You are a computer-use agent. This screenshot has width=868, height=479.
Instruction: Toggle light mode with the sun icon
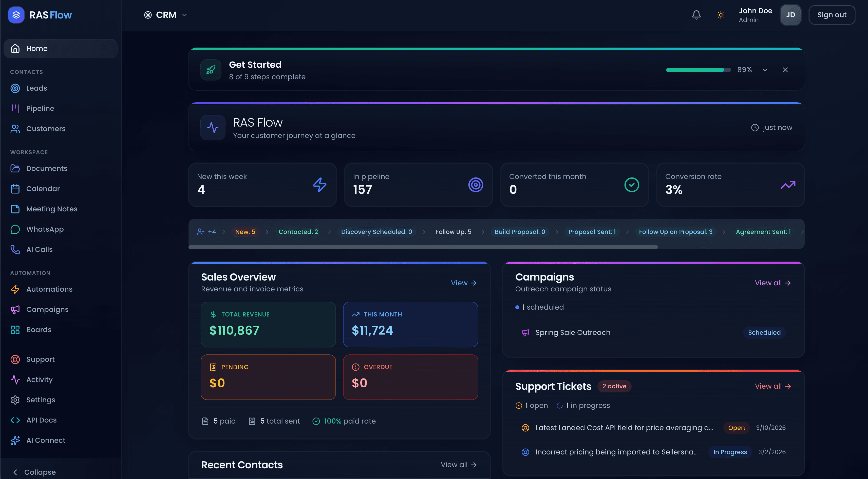721,15
